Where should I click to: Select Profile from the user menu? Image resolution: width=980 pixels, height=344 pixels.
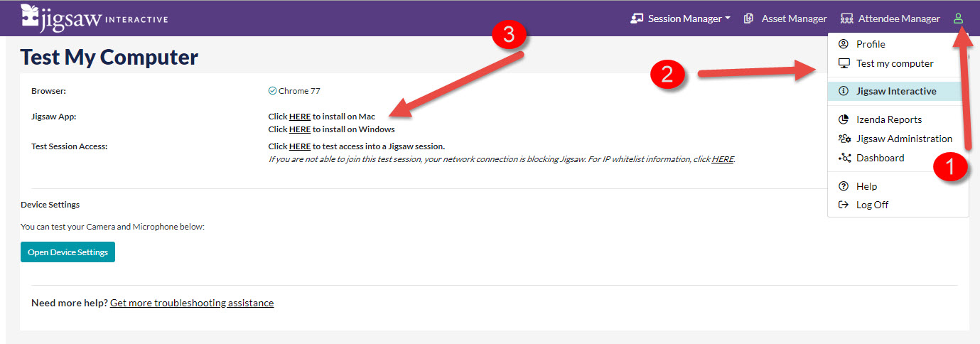pos(870,44)
